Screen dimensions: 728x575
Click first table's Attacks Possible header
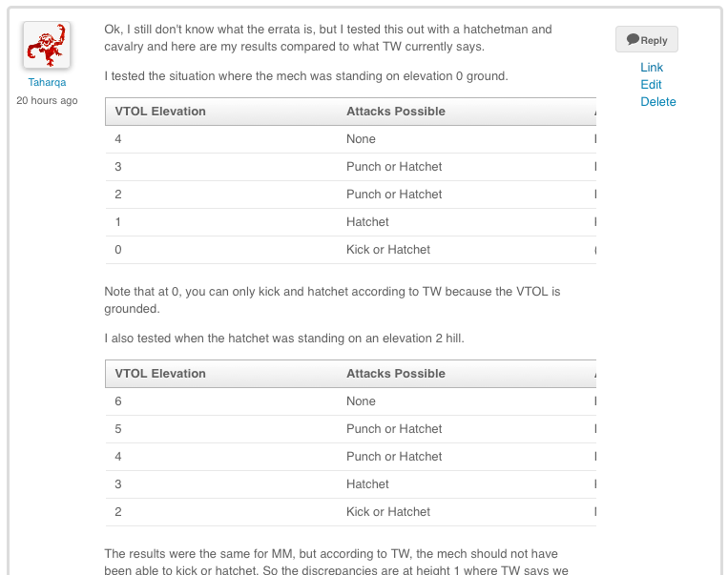coord(395,112)
